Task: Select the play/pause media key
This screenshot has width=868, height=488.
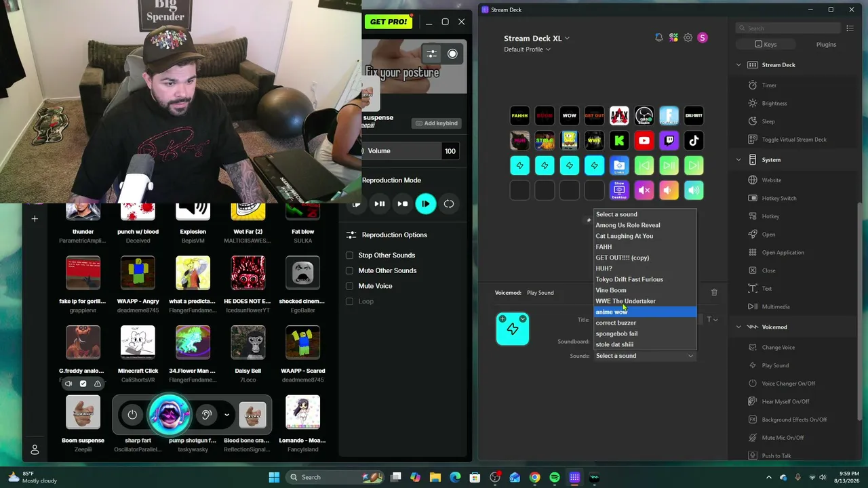Action: point(669,165)
